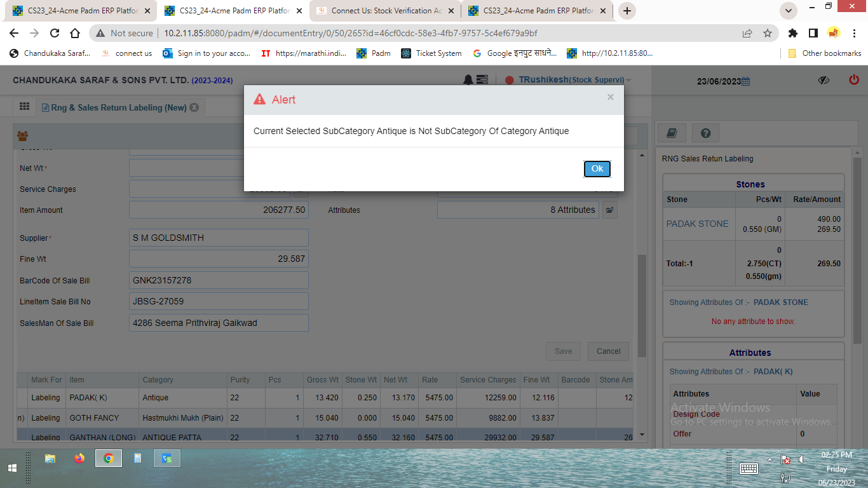Toggle the Chrome side panel icon

click(x=813, y=33)
